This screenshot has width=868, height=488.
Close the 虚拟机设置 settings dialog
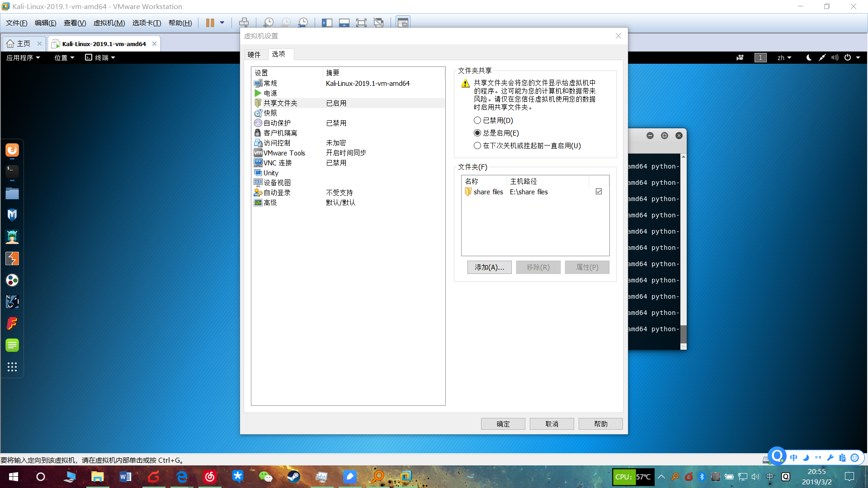click(x=618, y=36)
